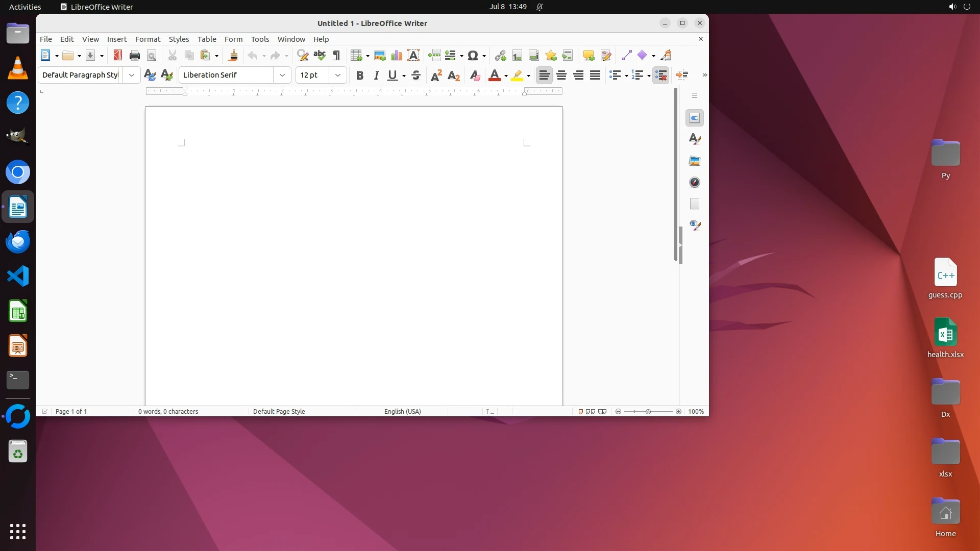
Task: Click the Insert Special Character omega icon
Action: [x=473, y=56]
